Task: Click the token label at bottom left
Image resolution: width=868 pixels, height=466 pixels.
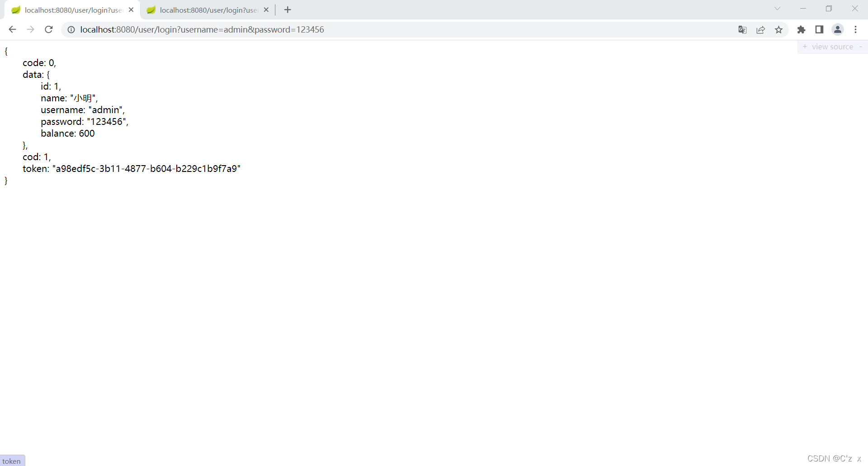Action: click(x=12, y=461)
